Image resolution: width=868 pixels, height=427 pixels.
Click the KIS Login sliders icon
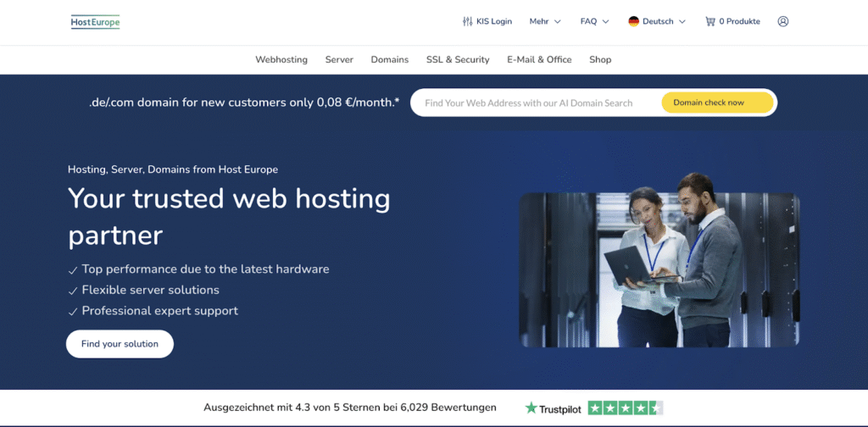[467, 21]
